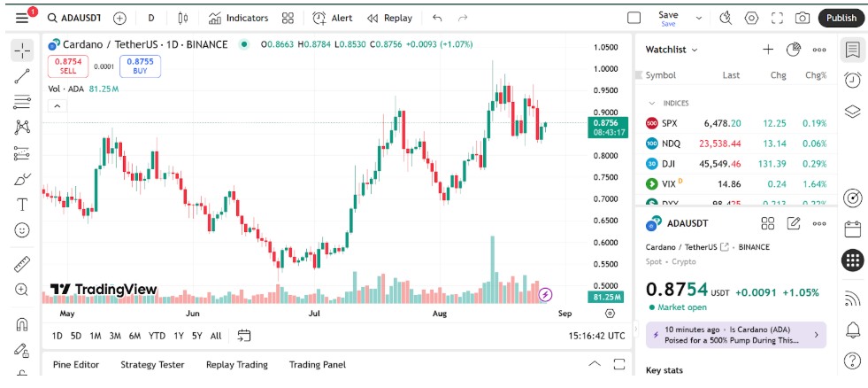Set range to 1D
868x388 pixels.
click(57, 336)
